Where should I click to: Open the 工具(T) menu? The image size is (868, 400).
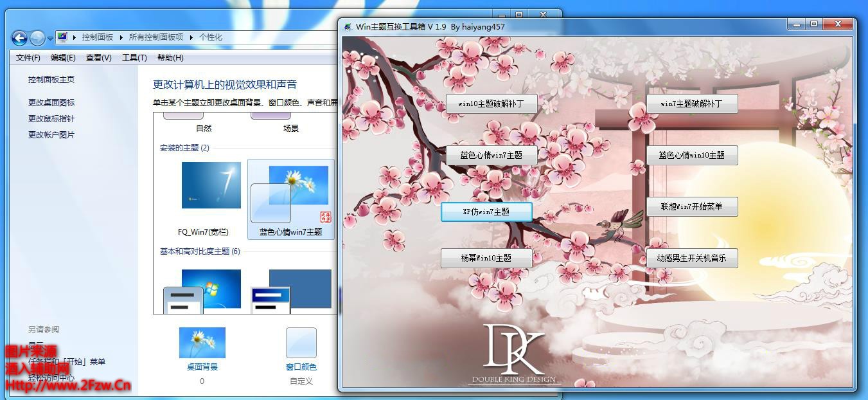pyautogui.click(x=134, y=58)
